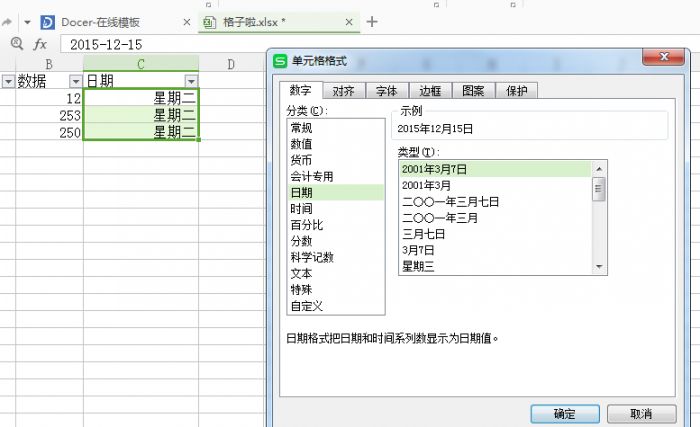The height and width of the screenshot is (427, 700).
Task: Select 科学记数 category
Action: coord(336,257)
